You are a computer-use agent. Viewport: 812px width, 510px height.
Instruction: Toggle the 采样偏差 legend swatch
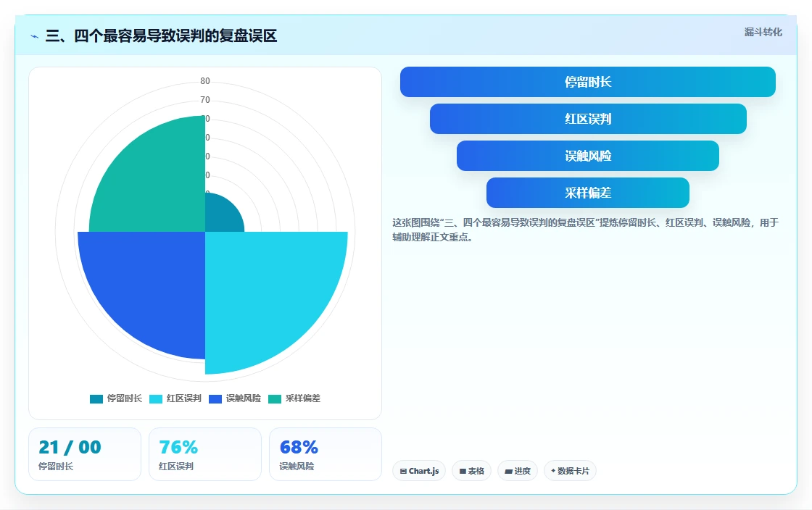tap(275, 398)
